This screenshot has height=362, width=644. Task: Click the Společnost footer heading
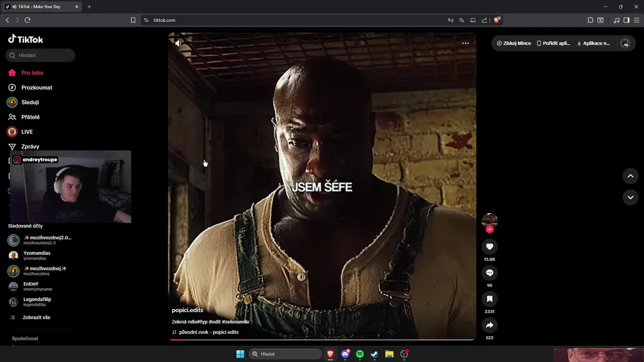click(25, 338)
